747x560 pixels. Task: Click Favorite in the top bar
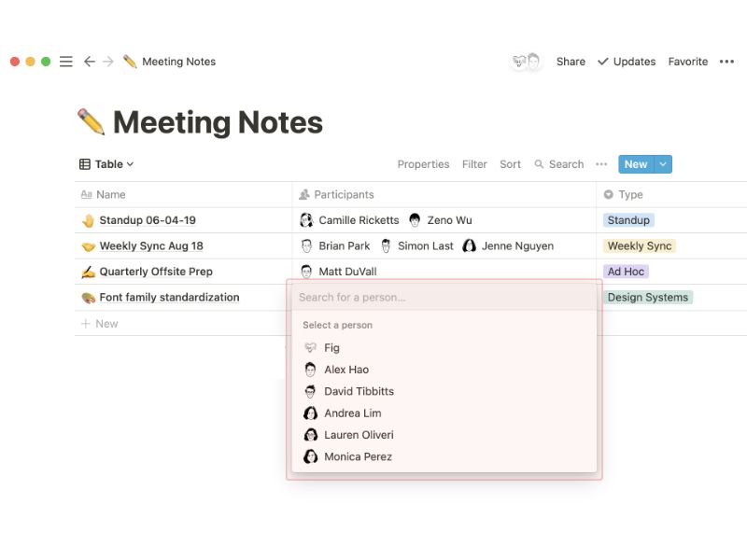pyautogui.click(x=688, y=62)
